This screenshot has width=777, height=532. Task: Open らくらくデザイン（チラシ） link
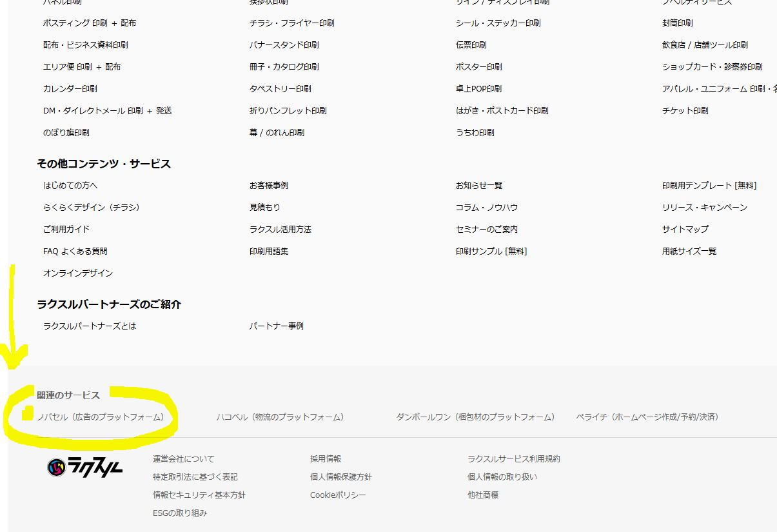(92, 208)
